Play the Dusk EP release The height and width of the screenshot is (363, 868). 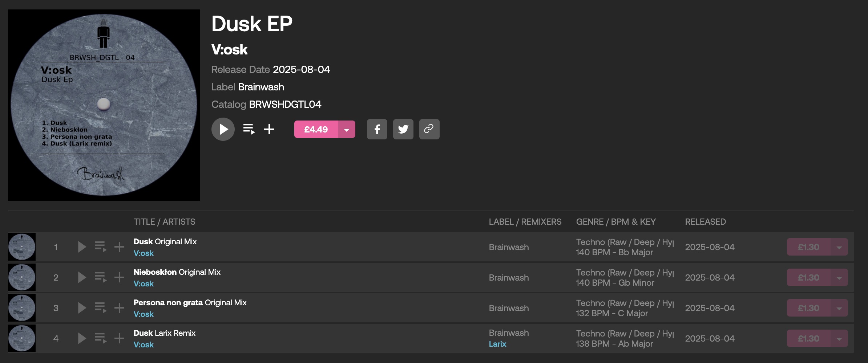[x=223, y=129]
